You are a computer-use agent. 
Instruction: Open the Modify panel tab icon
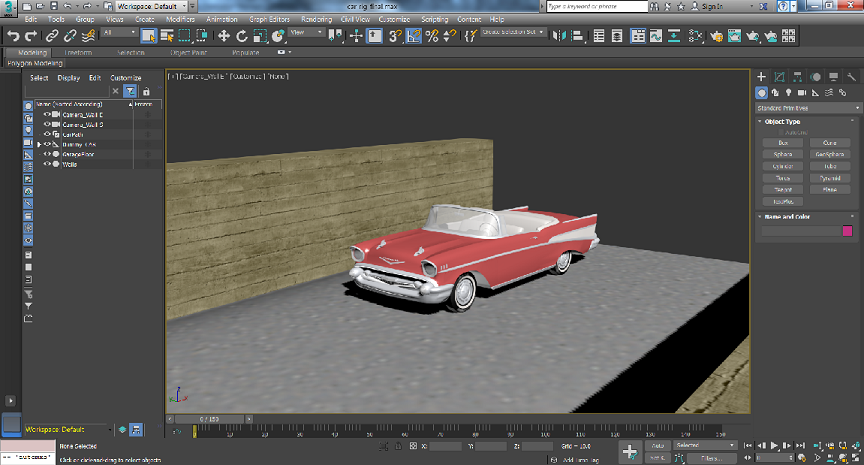[780, 77]
